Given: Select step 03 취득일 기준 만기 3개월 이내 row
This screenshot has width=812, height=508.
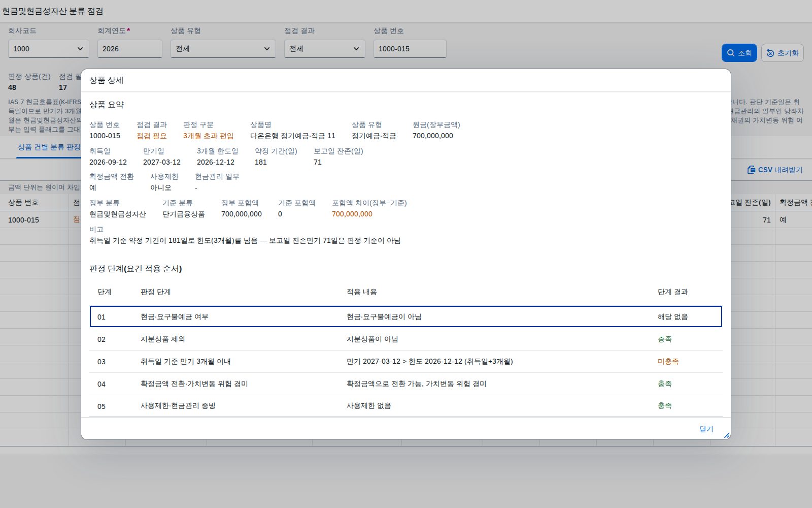Looking at the screenshot, I should pyautogui.click(x=406, y=361).
